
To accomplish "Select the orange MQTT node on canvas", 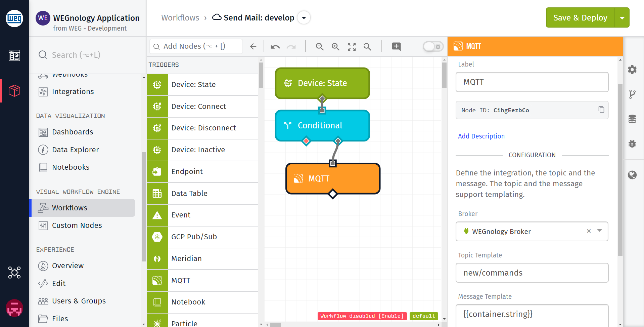I will (x=333, y=178).
